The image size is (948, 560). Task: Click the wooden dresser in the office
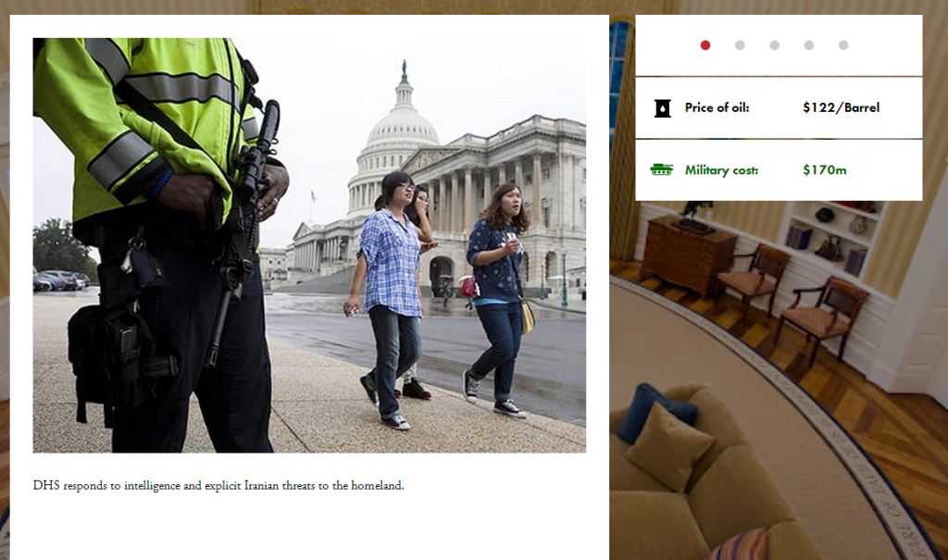688,255
